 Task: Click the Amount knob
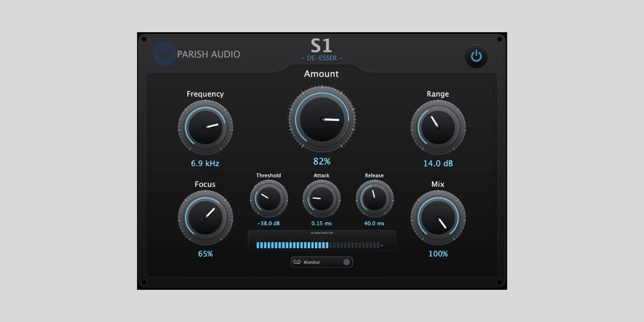[322, 119]
